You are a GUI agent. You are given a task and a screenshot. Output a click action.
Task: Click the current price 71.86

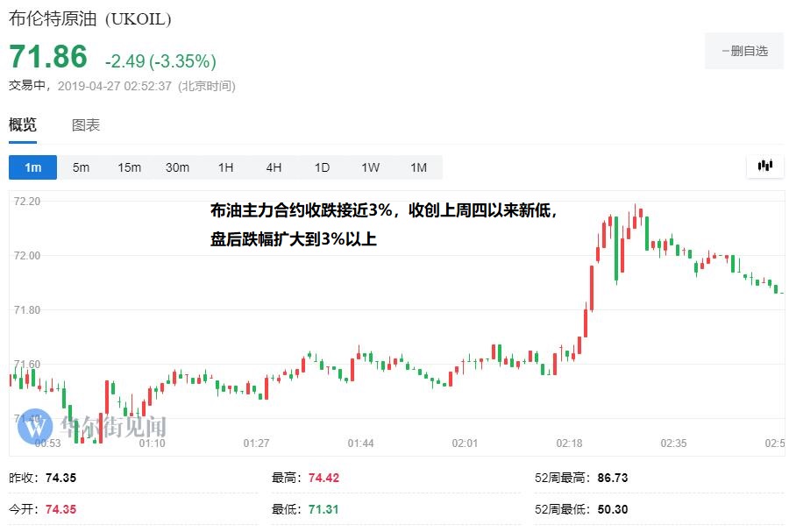tap(48, 58)
